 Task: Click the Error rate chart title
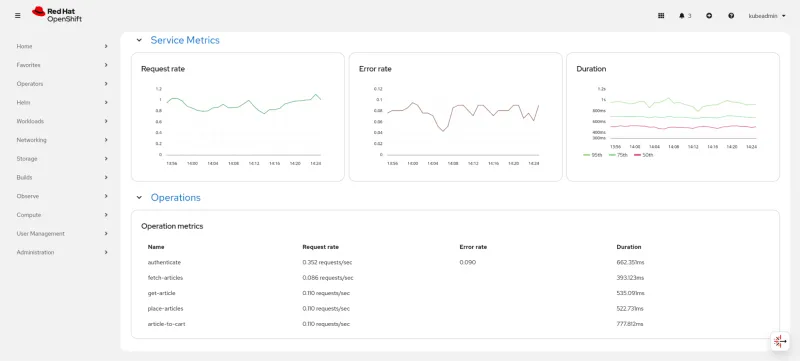click(375, 69)
